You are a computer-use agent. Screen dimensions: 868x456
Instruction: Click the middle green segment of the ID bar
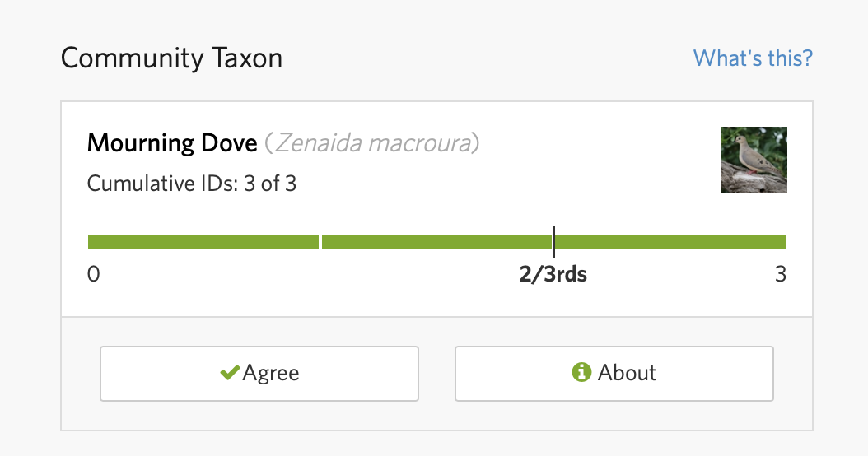point(436,242)
